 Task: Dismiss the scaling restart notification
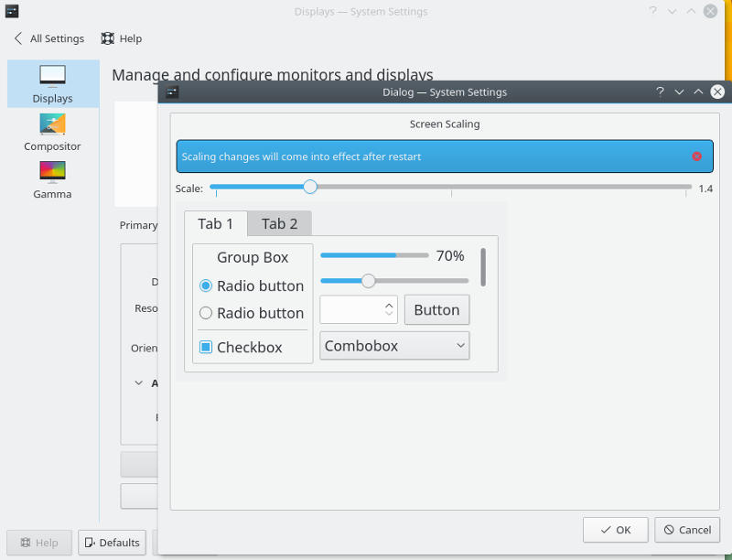[694, 156]
